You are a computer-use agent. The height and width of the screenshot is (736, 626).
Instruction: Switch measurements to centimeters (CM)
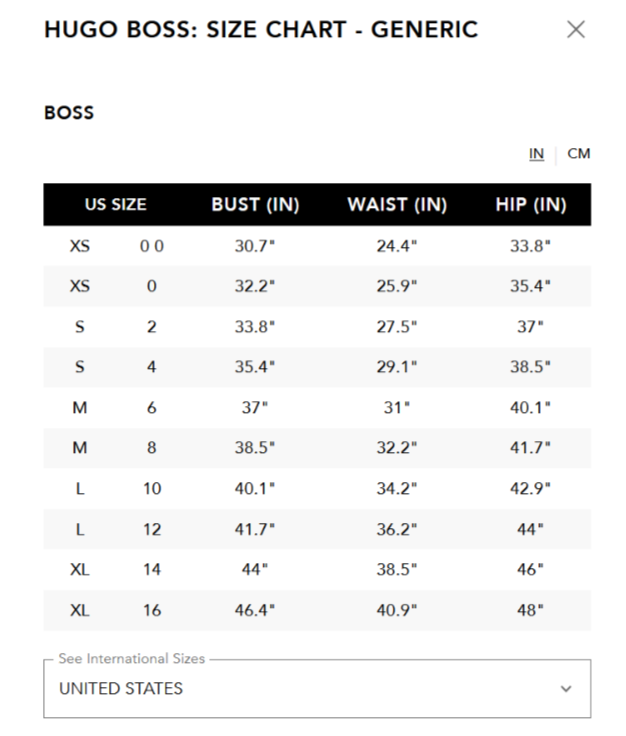[578, 154]
